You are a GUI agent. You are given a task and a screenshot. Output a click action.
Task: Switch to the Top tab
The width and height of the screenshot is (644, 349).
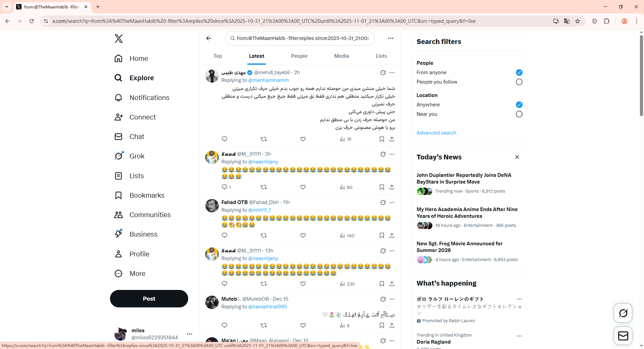[218, 56]
